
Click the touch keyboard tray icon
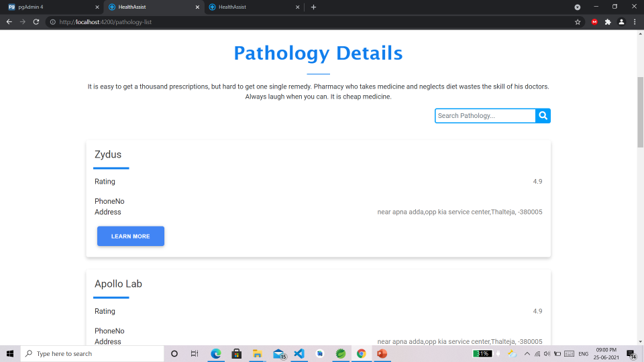[570, 353]
